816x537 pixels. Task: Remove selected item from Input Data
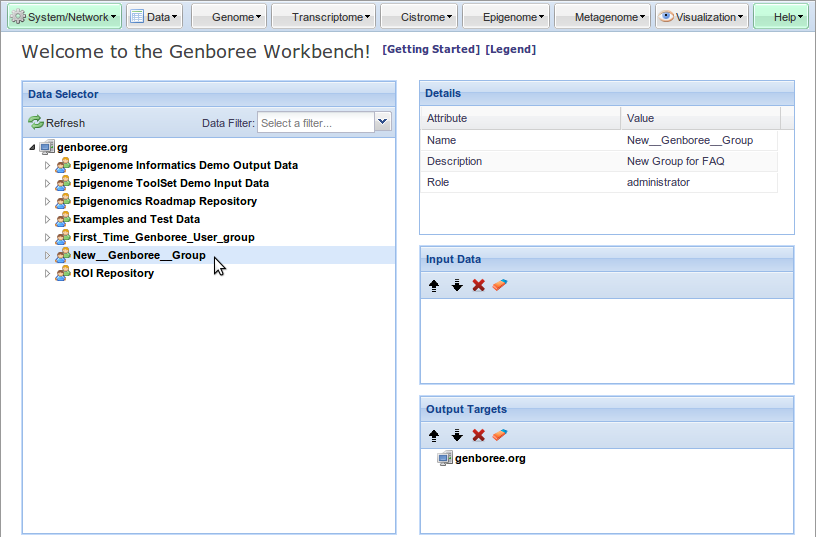(x=479, y=286)
